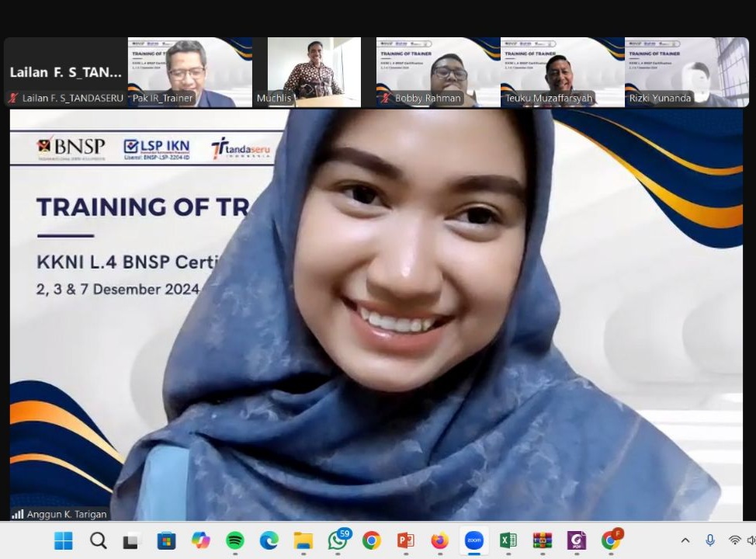
Task: Click Anggun K. Tarigan name label
Action: coord(67,514)
